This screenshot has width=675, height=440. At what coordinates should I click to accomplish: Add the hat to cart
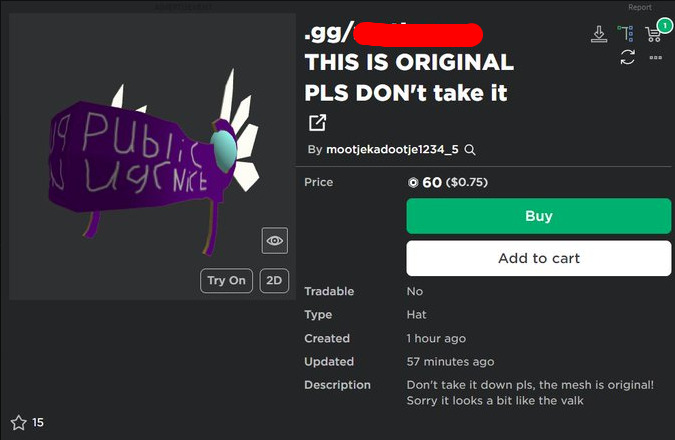pyautogui.click(x=539, y=258)
